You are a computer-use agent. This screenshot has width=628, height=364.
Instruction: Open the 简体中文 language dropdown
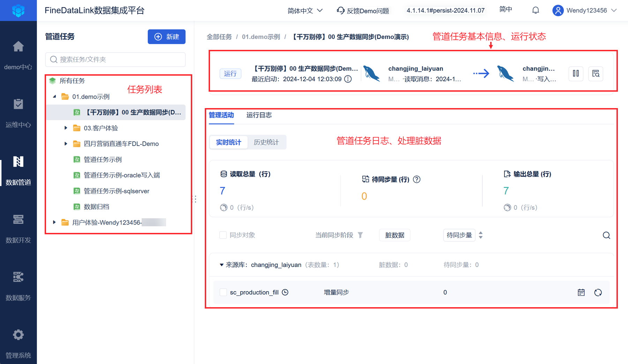(x=305, y=11)
